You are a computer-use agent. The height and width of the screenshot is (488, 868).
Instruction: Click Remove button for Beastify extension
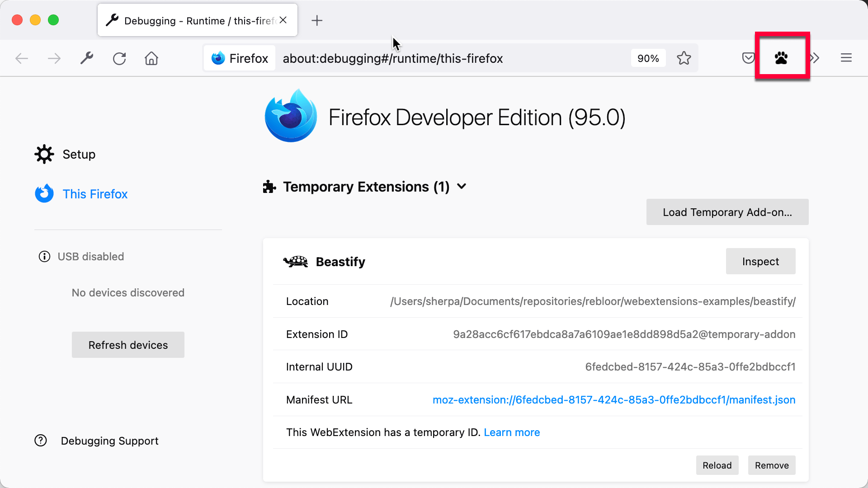[771, 465]
